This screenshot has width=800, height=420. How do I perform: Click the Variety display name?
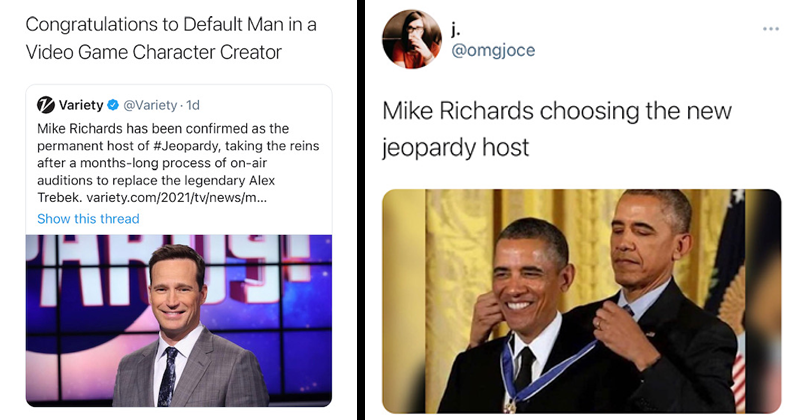point(80,104)
